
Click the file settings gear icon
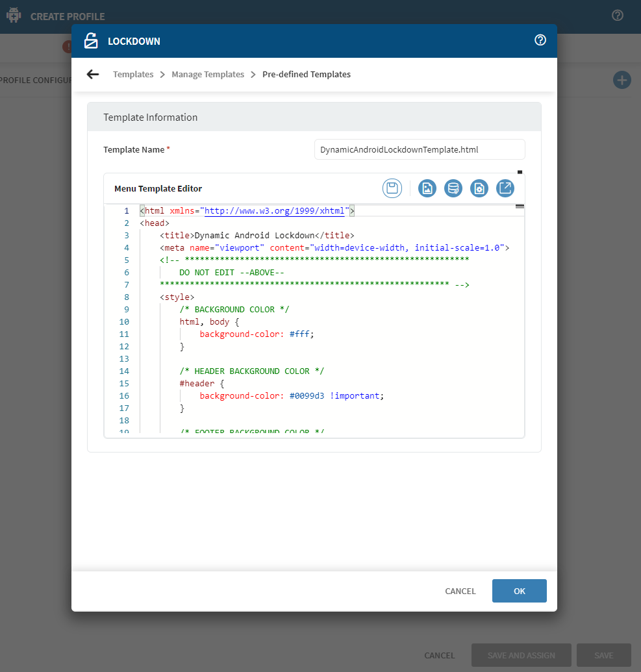pos(479,188)
